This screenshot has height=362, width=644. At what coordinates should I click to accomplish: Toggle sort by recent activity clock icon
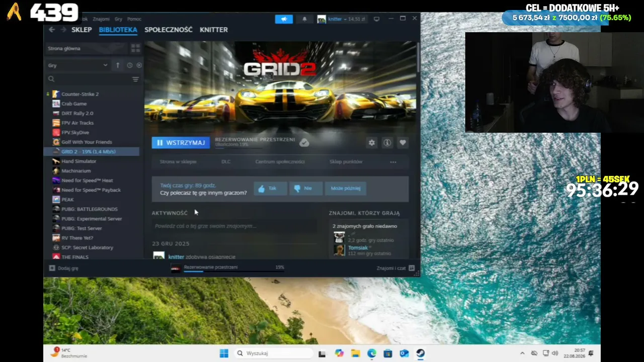click(129, 65)
